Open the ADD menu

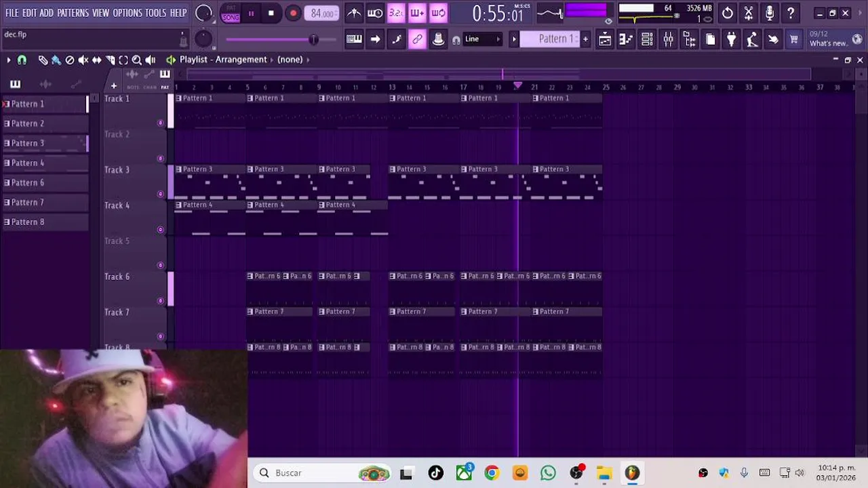click(x=46, y=13)
